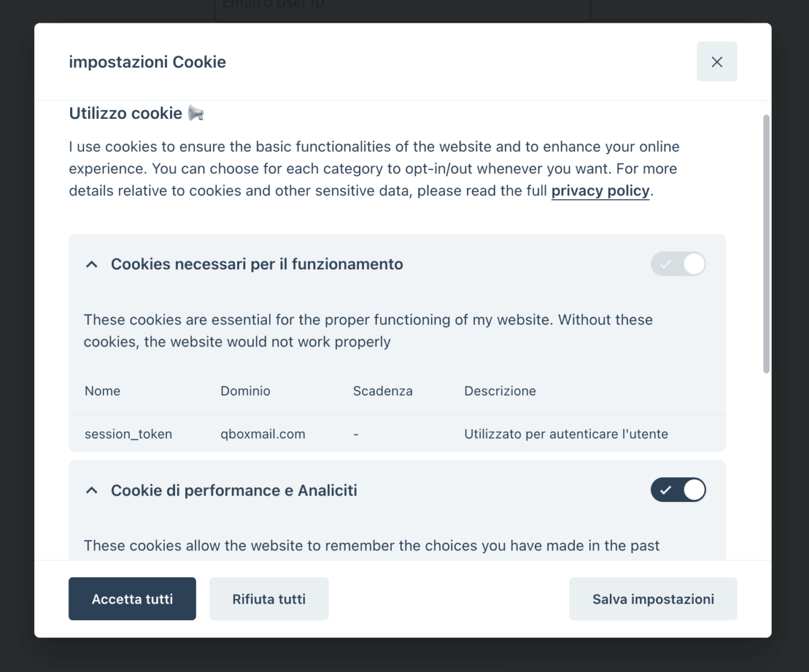Disable the performance and analytics cookies switch
Image resolution: width=809 pixels, height=672 pixels.
click(x=678, y=490)
